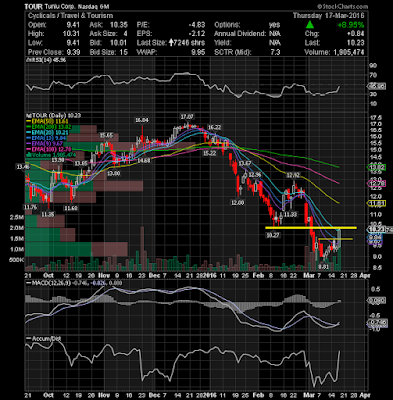The width and height of the screenshot is (393, 400).
Task: Click the MACD -0.746 right axis tag
Action: click(376, 322)
